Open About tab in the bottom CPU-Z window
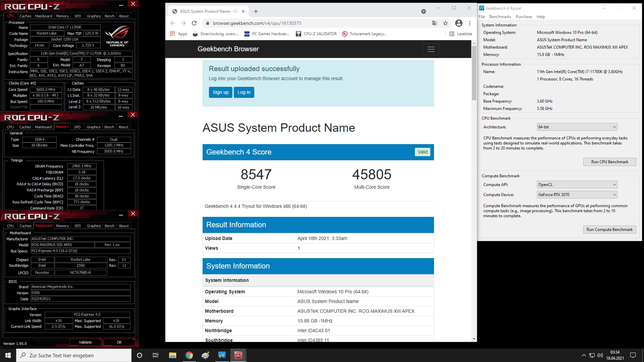Screen dimensions: 644x362 click(124, 226)
